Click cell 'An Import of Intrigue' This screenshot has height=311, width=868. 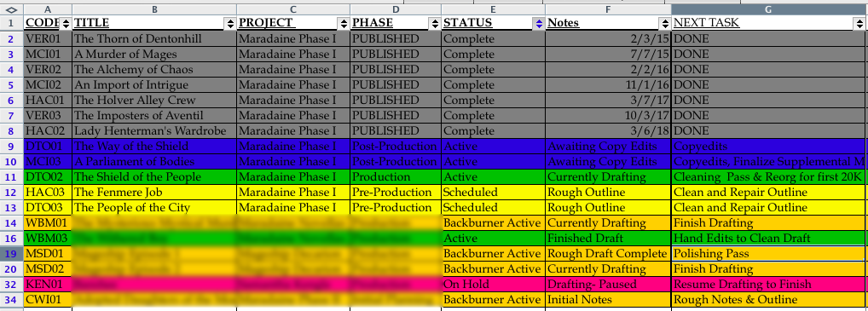click(x=154, y=84)
